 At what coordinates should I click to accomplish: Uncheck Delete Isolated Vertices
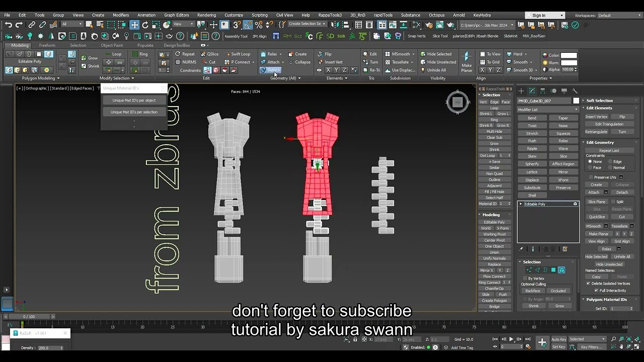tap(589, 283)
